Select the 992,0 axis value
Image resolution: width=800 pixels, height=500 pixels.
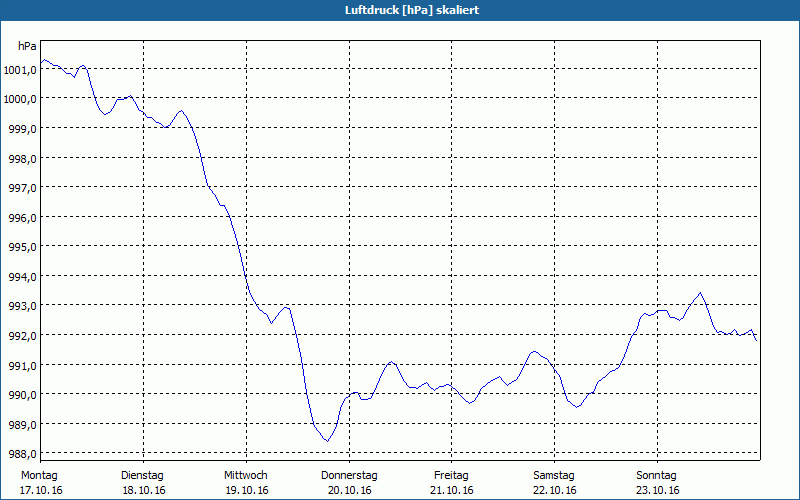(x=22, y=336)
